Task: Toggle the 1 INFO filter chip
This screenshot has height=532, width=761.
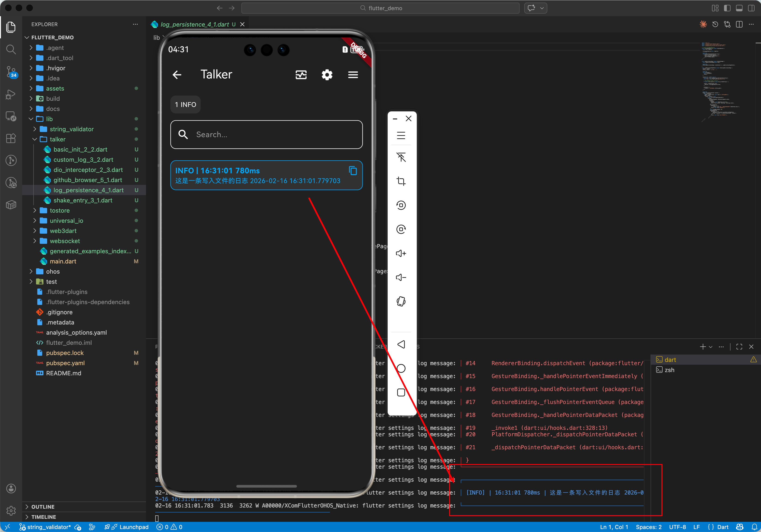Action: coord(185,105)
